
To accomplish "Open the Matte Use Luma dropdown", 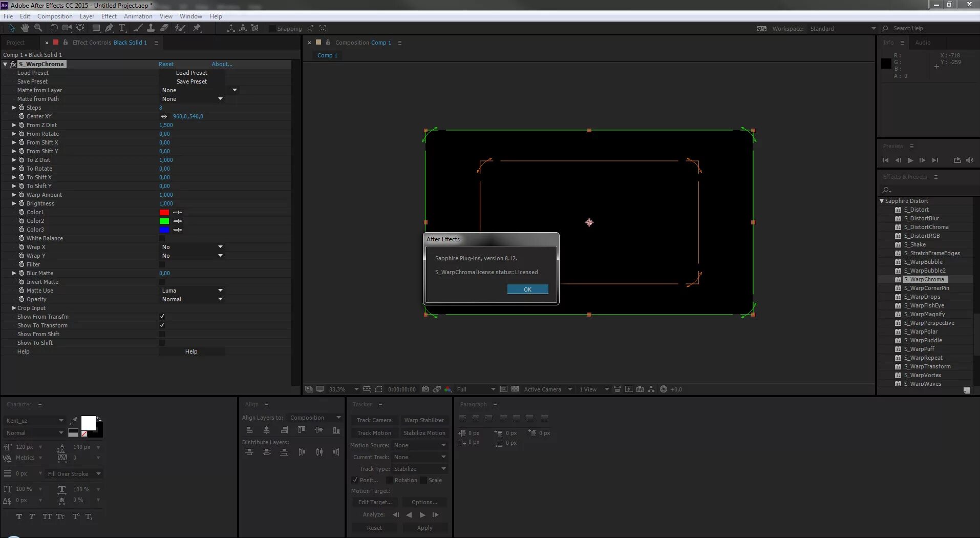I will click(192, 291).
